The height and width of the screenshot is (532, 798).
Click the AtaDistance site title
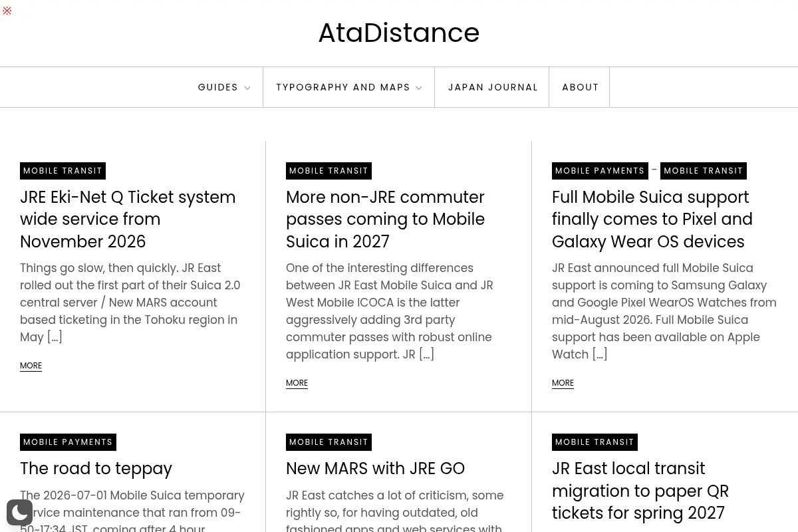tap(399, 33)
